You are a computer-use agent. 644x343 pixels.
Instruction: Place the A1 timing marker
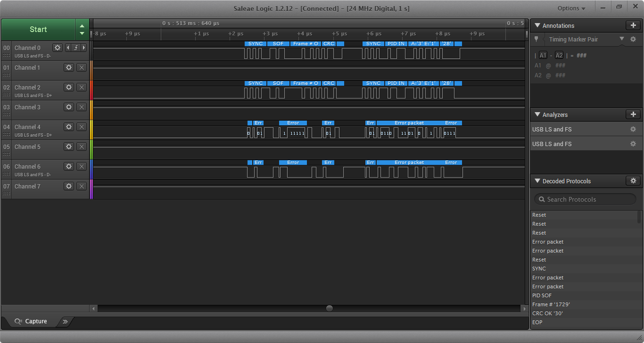543,55
